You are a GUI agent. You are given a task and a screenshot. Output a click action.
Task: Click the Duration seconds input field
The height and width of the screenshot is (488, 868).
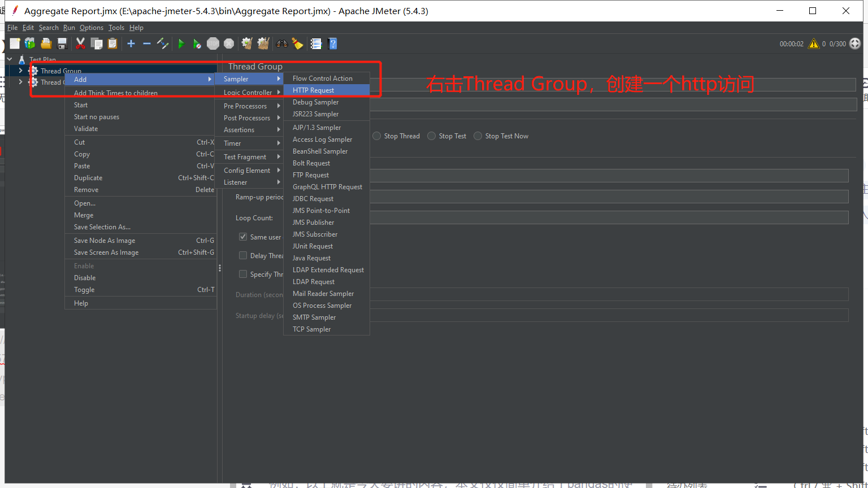point(609,294)
